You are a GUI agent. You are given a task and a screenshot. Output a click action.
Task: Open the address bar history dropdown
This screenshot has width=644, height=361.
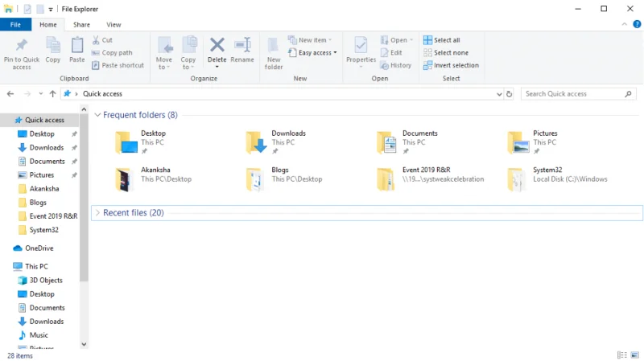pos(499,94)
